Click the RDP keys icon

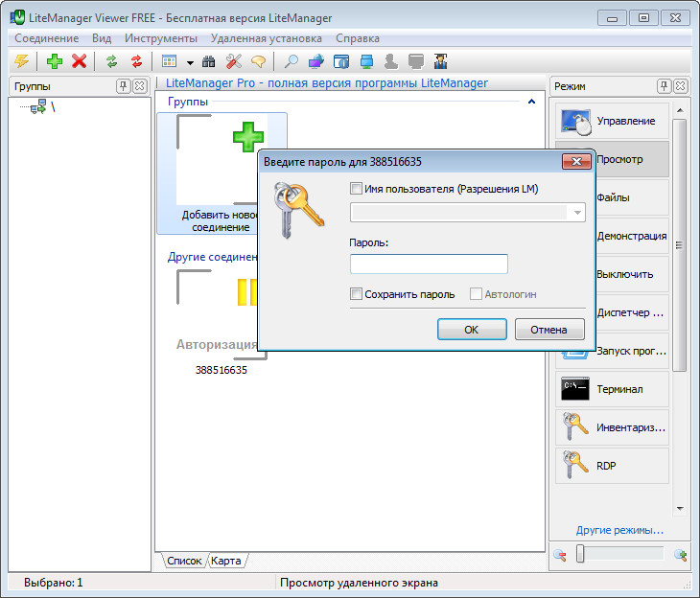coord(575,465)
